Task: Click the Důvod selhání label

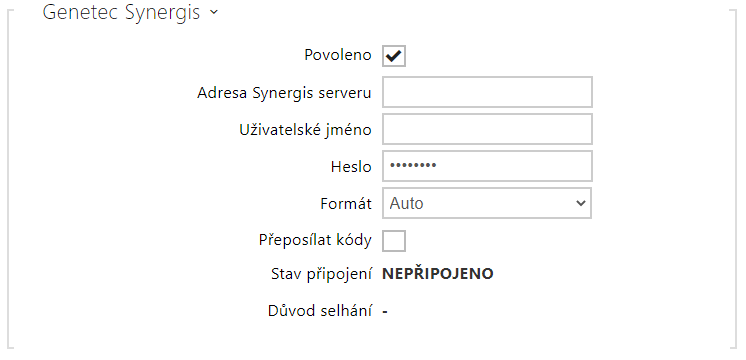Action: click(x=320, y=311)
